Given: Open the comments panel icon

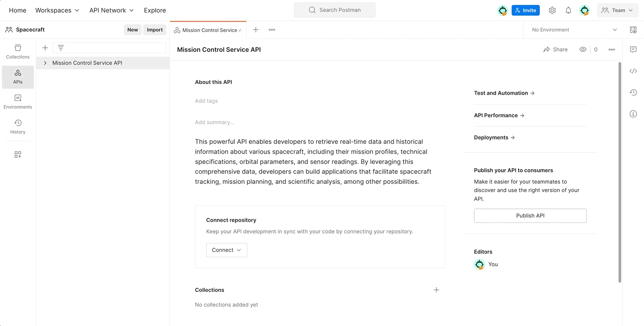Looking at the screenshot, I should 633,50.
